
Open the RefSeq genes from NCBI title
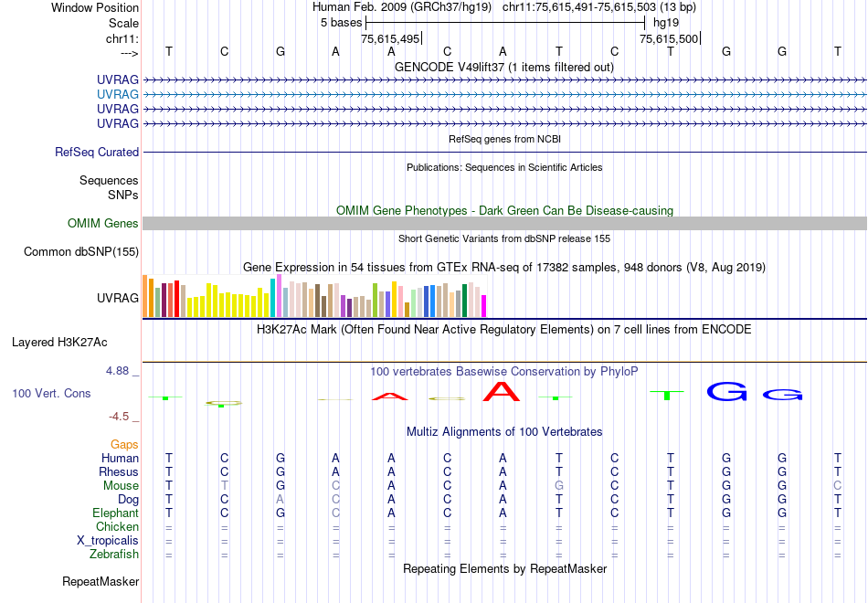coord(504,139)
